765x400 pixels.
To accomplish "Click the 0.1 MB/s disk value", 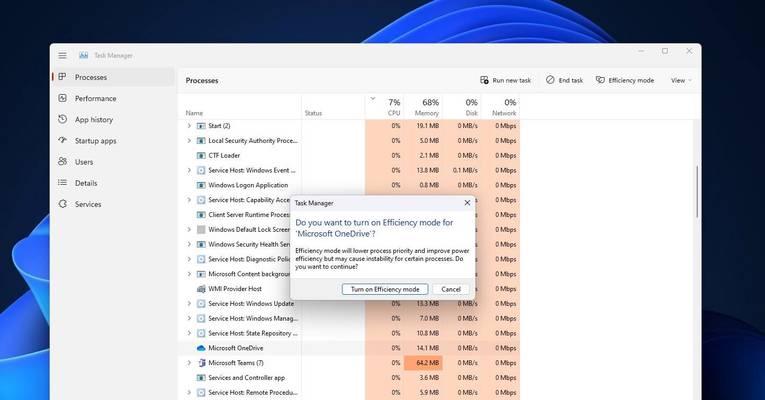I will tap(465, 170).
